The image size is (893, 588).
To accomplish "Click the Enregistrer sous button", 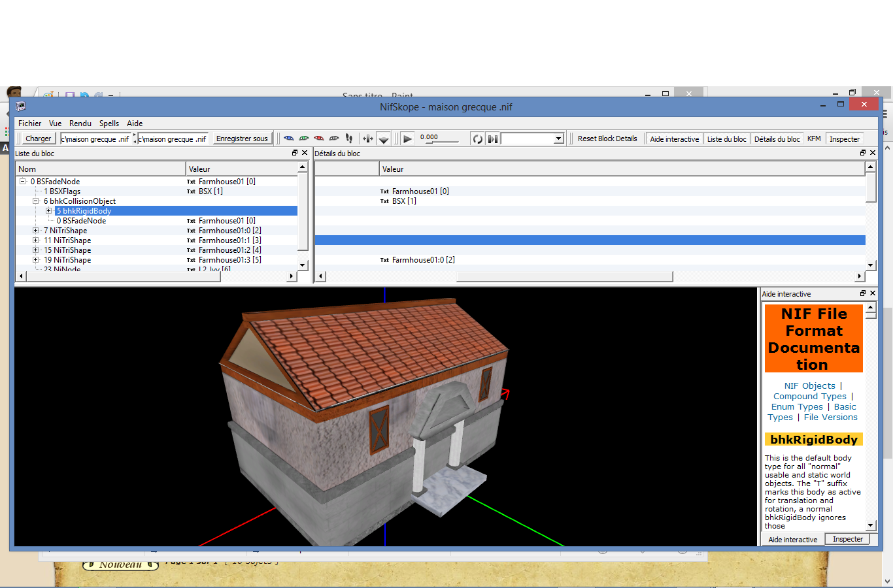I will click(x=242, y=139).
